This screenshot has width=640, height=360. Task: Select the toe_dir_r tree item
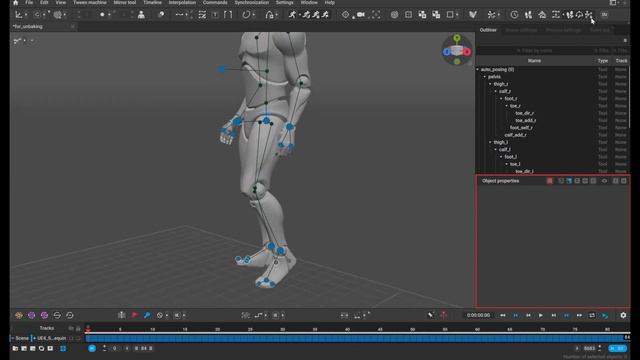[524, 113]
